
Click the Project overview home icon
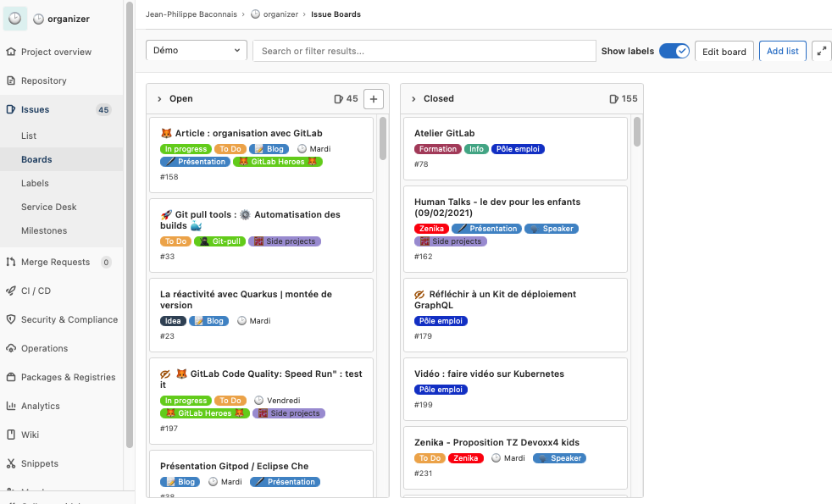click(x=11, y=52)
